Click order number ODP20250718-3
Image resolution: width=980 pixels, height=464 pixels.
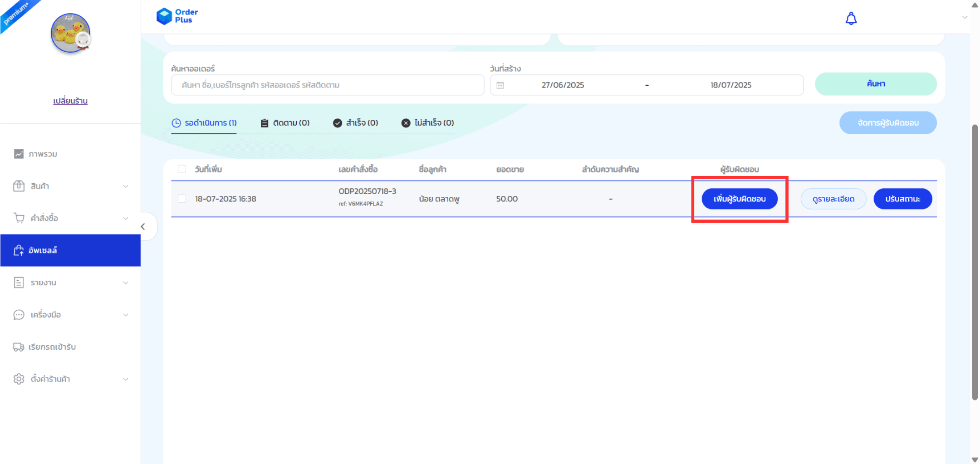point(367,191)
